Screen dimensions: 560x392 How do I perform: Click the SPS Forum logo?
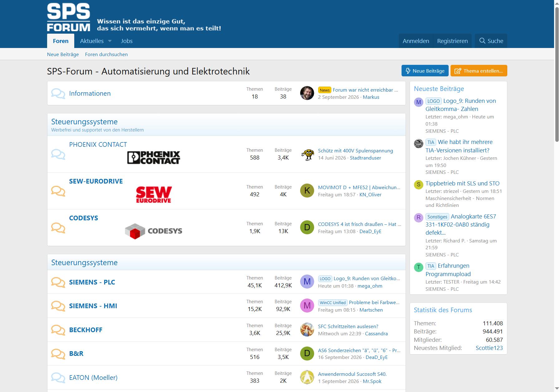69,17
